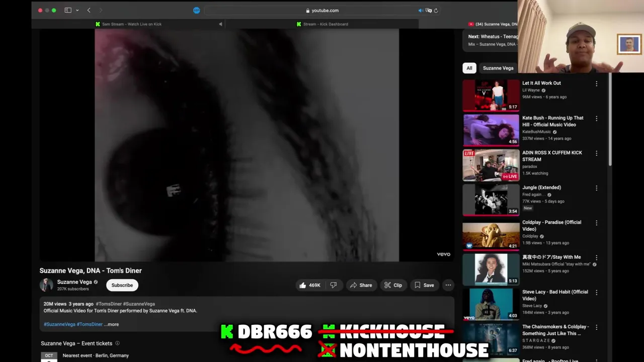
Task: Open options menu for Let It All Work Out
Action: (597, 84)
